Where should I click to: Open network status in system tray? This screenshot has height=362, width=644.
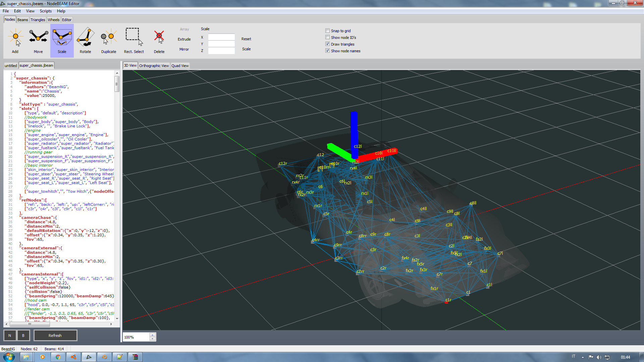click(607, 357)
